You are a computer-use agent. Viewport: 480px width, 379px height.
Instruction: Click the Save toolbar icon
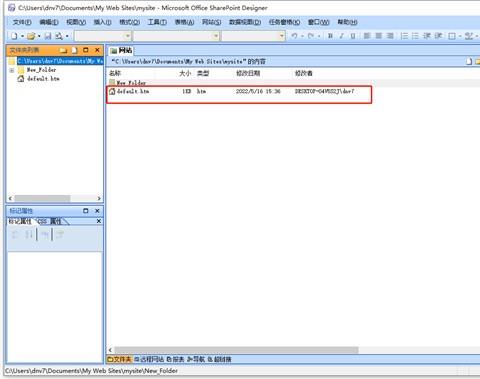point(48,36)
